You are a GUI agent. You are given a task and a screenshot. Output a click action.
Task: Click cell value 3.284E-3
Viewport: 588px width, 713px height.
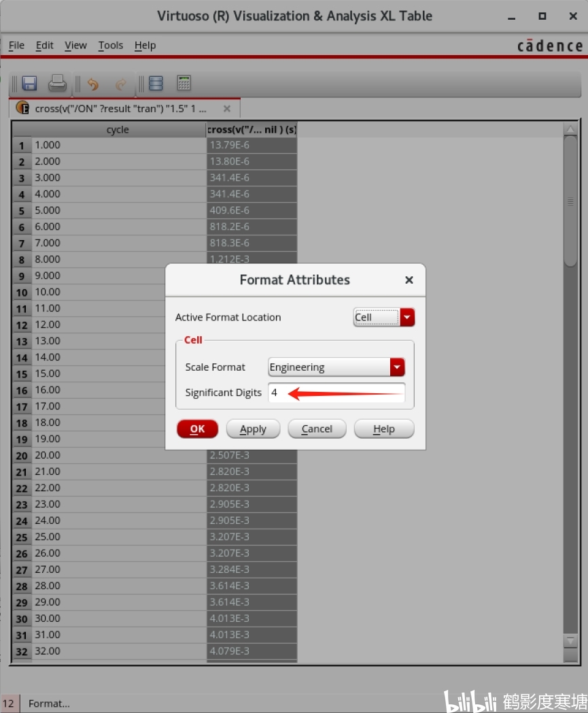tap(252, 569)
